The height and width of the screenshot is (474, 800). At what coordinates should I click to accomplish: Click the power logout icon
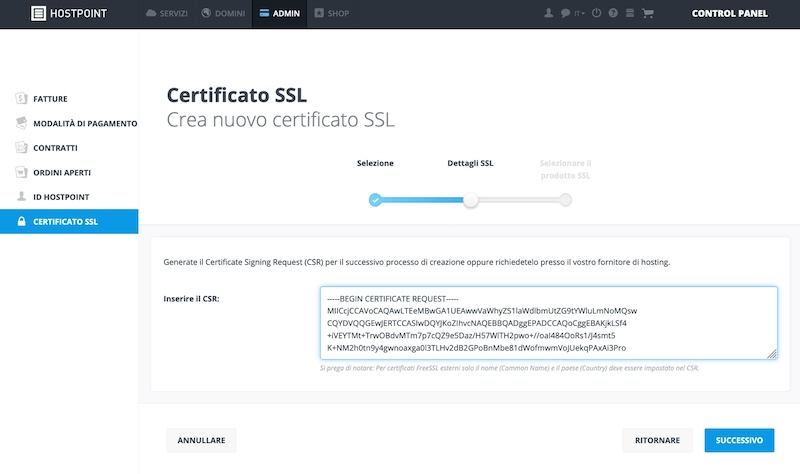596,13
